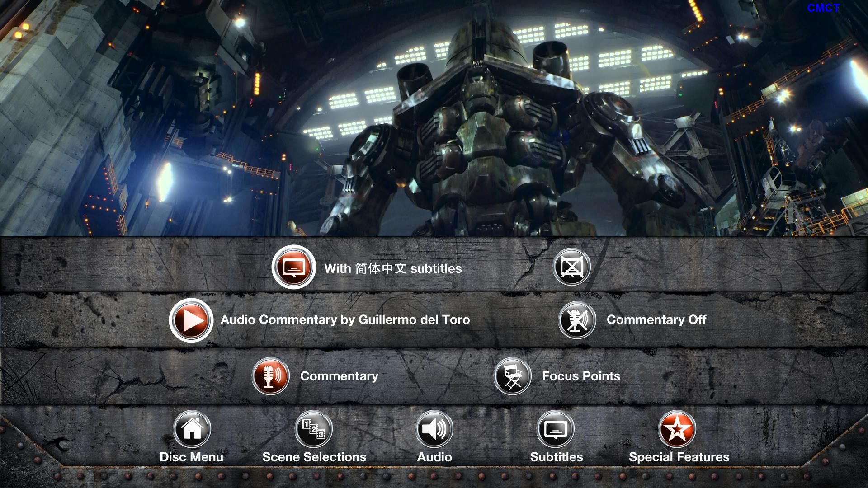
Task: Select the 'Commentary Off' label
Action: click(656, 320)
